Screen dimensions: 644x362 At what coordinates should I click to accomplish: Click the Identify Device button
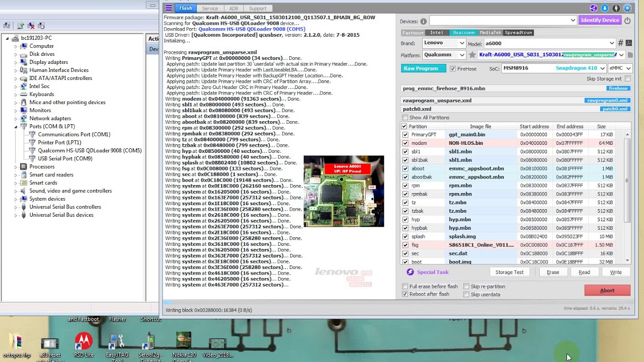pyautogui.click(x=600, y=20)
